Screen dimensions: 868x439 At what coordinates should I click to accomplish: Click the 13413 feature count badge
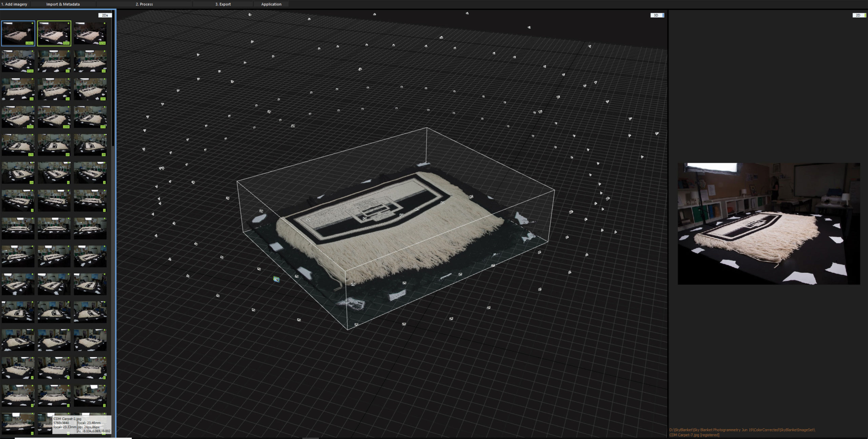[x=30, y=43]
